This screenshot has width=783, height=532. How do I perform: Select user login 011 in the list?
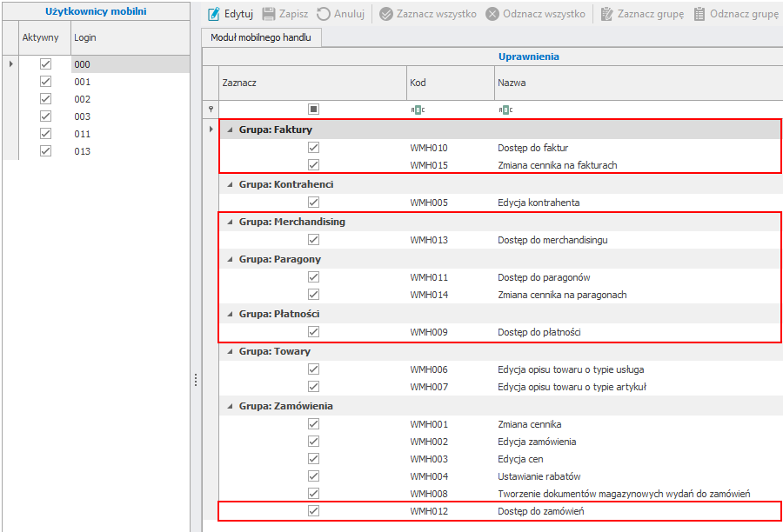click(83, 134)
